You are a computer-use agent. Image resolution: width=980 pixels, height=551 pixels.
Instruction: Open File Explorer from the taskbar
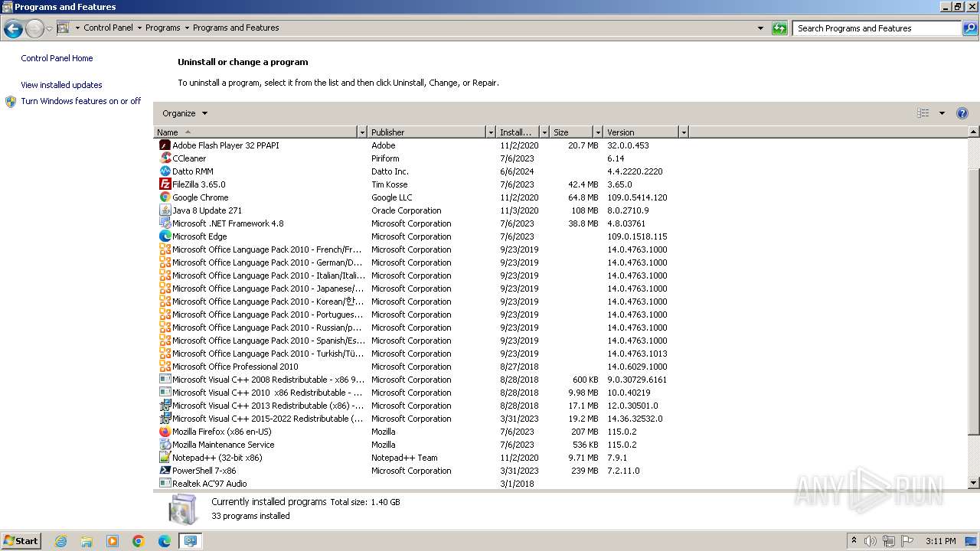pos(87,541)
